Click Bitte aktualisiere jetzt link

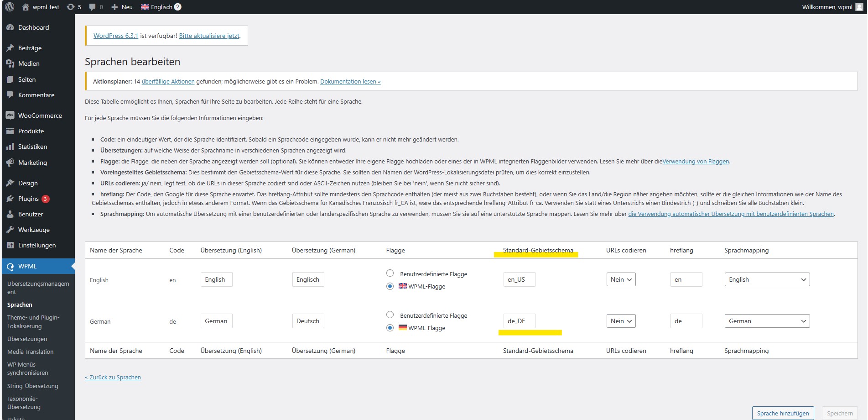coord(209,36)
